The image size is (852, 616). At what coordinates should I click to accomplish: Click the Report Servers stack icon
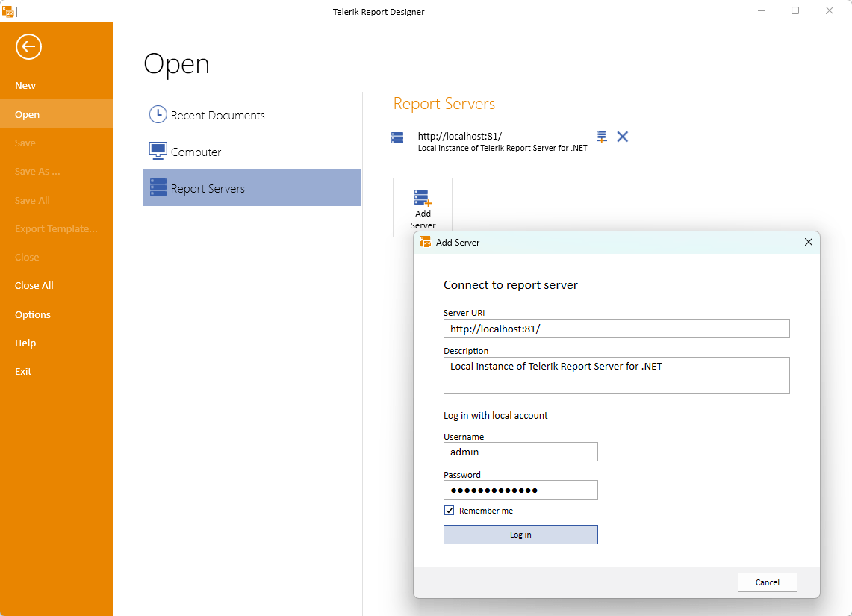tap(158, 187)
